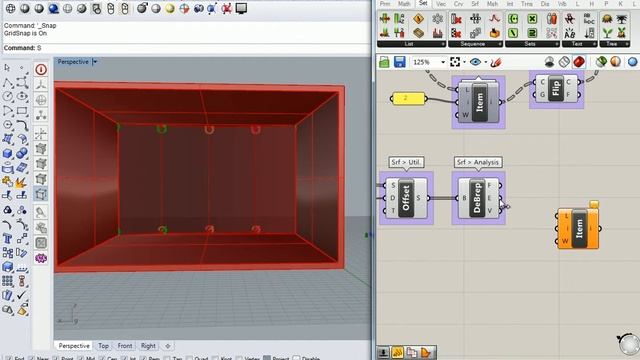Select the Text object tool
640x360 pixels.
(x=7, y=238)
